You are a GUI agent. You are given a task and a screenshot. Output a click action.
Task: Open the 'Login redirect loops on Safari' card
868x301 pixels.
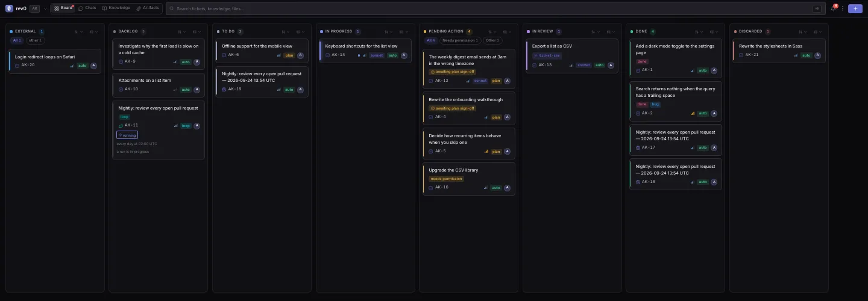point(55,61)
